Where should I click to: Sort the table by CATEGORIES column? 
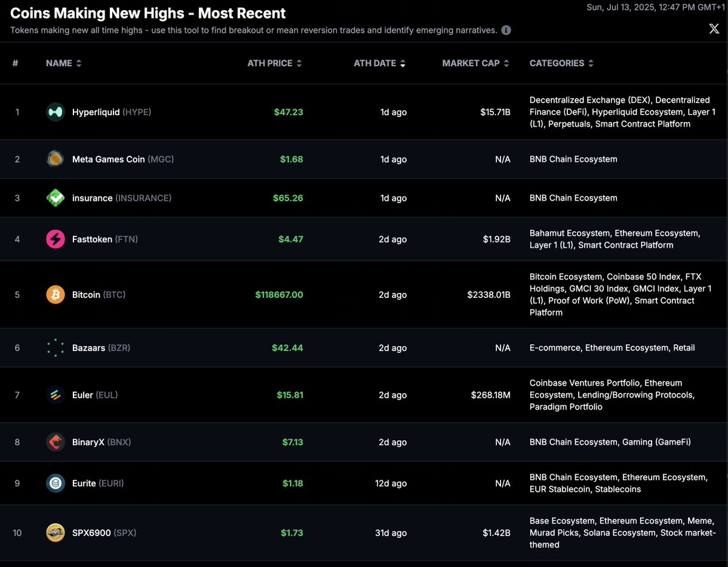tap(562, 63)
